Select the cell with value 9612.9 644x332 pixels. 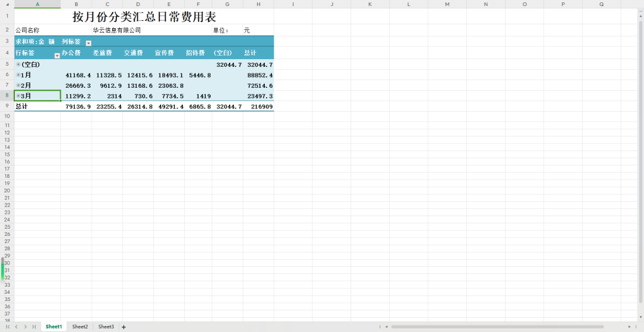pos(107,85)
